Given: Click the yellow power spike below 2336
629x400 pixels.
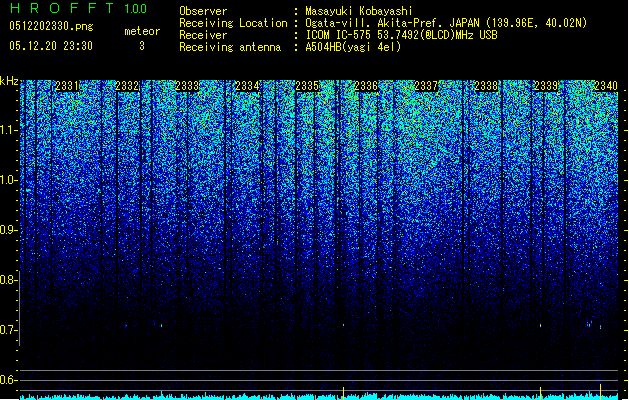Looking at the screenshot, I should click(x=343, y=393).
